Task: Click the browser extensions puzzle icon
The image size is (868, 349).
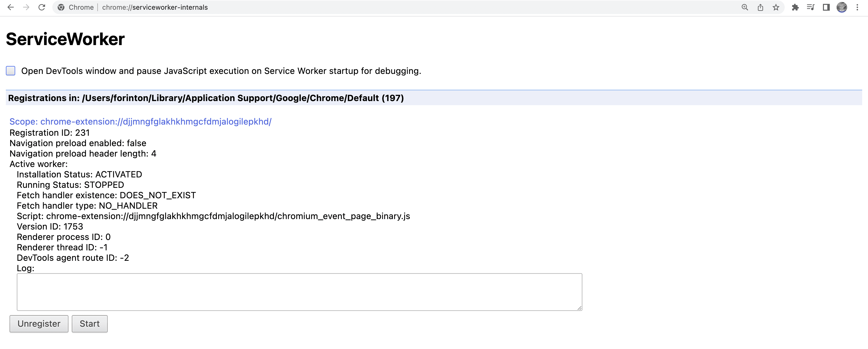Action: [796, 7]
